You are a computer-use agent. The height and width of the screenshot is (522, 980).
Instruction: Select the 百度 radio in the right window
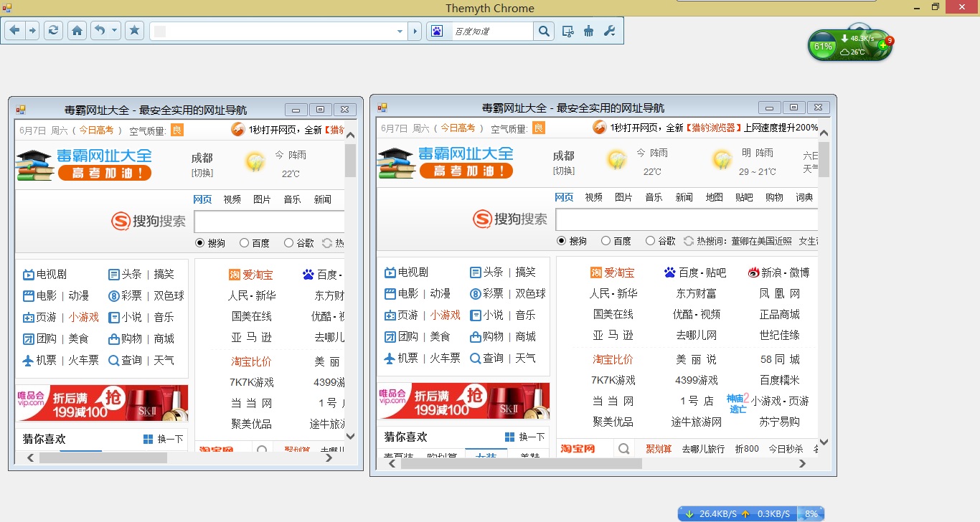point(606,241)
